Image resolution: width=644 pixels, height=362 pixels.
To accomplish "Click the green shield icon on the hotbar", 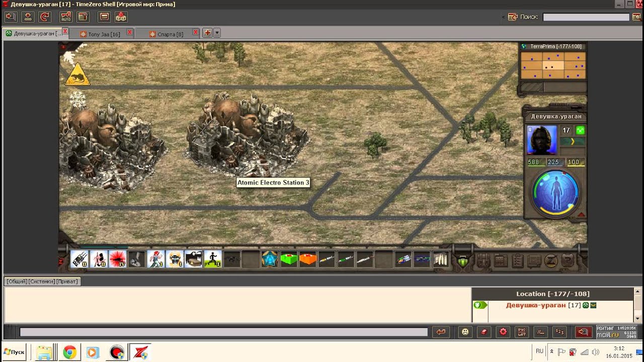I will pyautogui.click(x=463, y=261).
